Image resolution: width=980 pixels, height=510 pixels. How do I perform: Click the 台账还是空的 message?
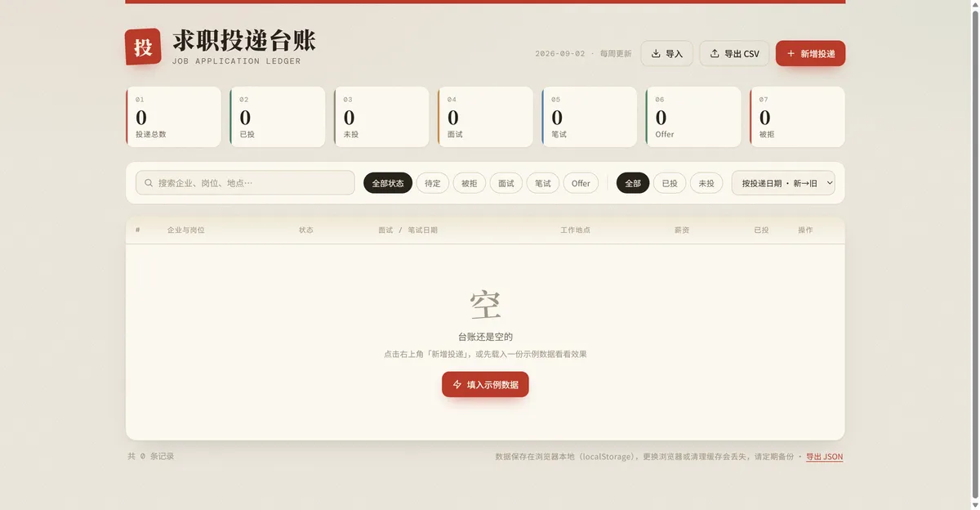click(x=485, y=337)
